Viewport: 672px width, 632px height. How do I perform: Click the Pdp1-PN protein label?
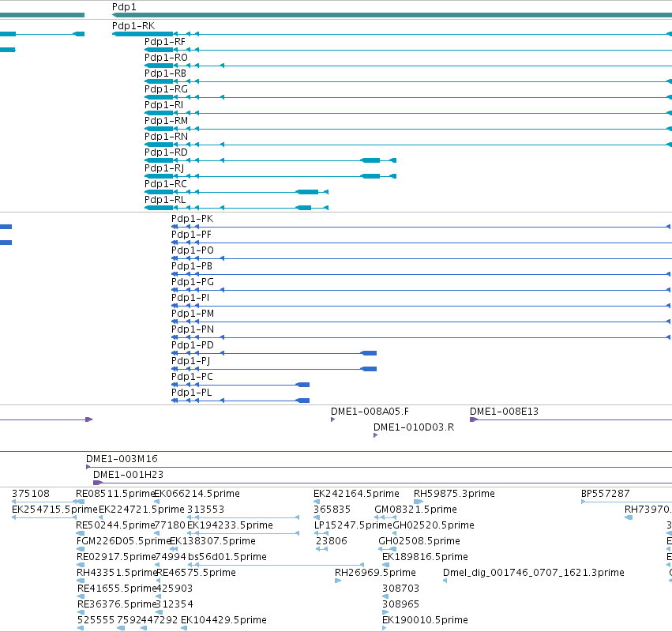pyautogui.click(x=193, y=329)
